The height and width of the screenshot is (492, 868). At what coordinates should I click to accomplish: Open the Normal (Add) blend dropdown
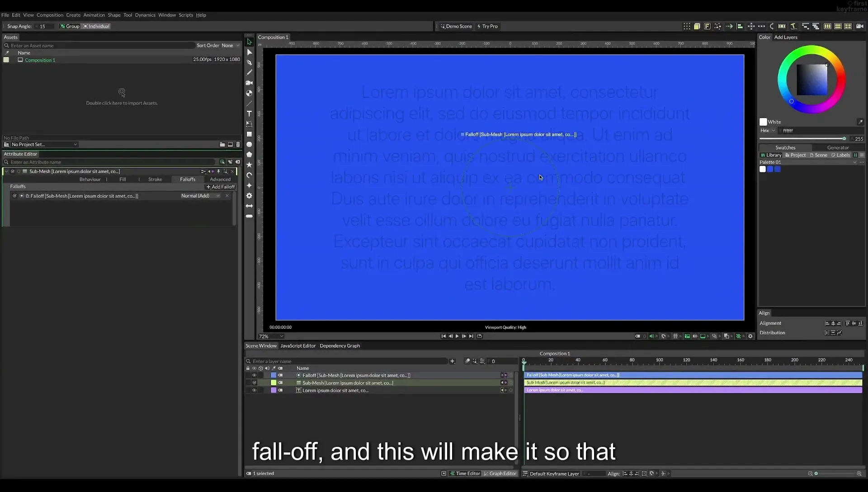click(x=200, y=196)
